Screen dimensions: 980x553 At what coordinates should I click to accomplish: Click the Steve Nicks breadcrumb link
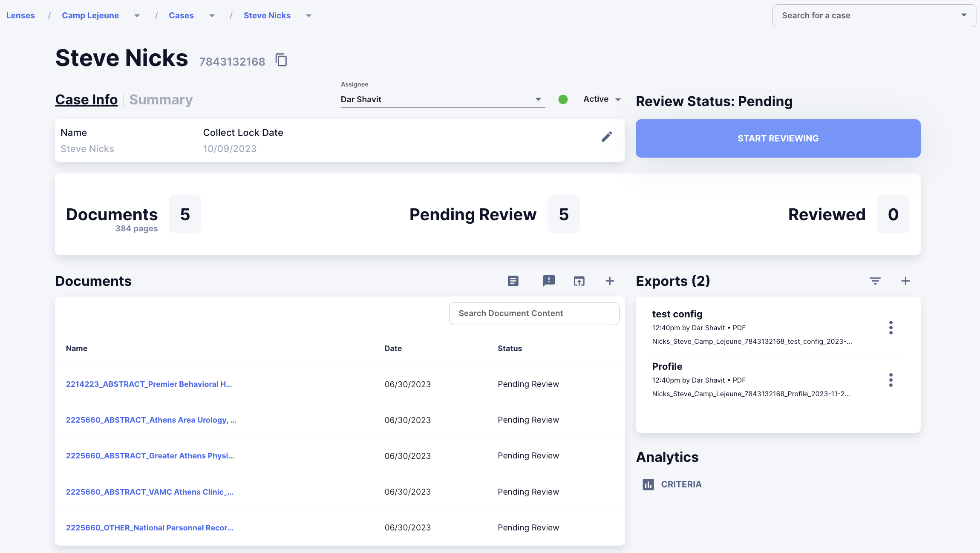[267, 15]
